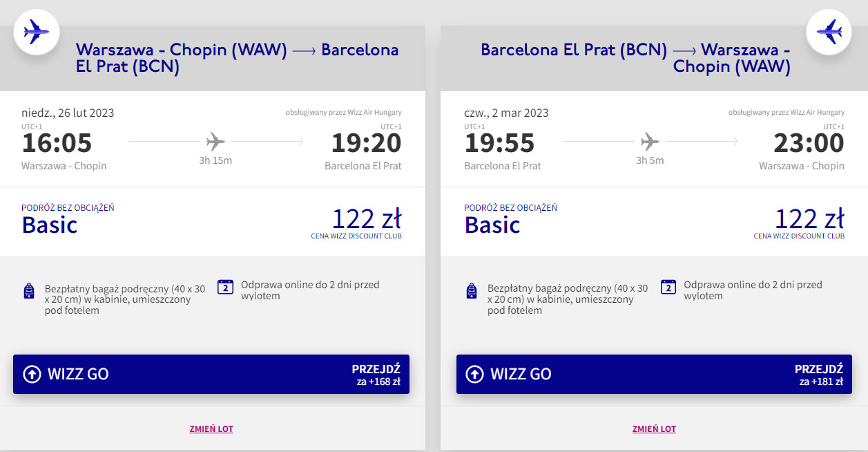
Task: Click the plane icon above 3h 5m duration
Action: tap(649, 142)
